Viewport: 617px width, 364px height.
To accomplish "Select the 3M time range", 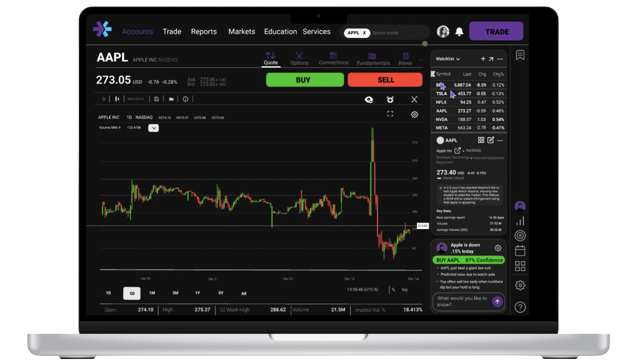I will pos(175,293).
